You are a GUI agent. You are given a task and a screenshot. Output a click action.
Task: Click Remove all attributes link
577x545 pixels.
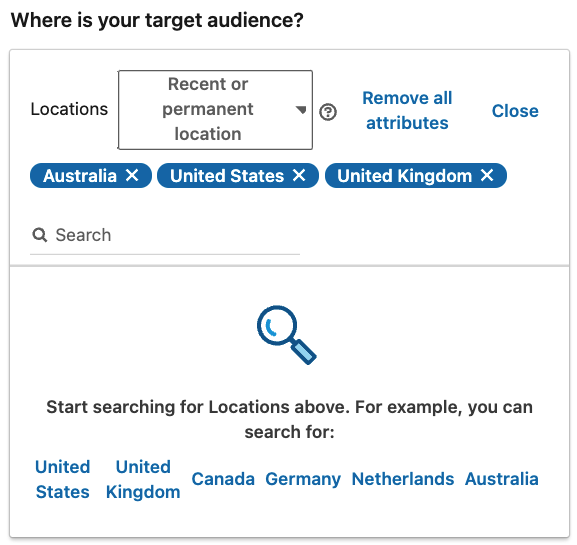(x=407, y=110)
